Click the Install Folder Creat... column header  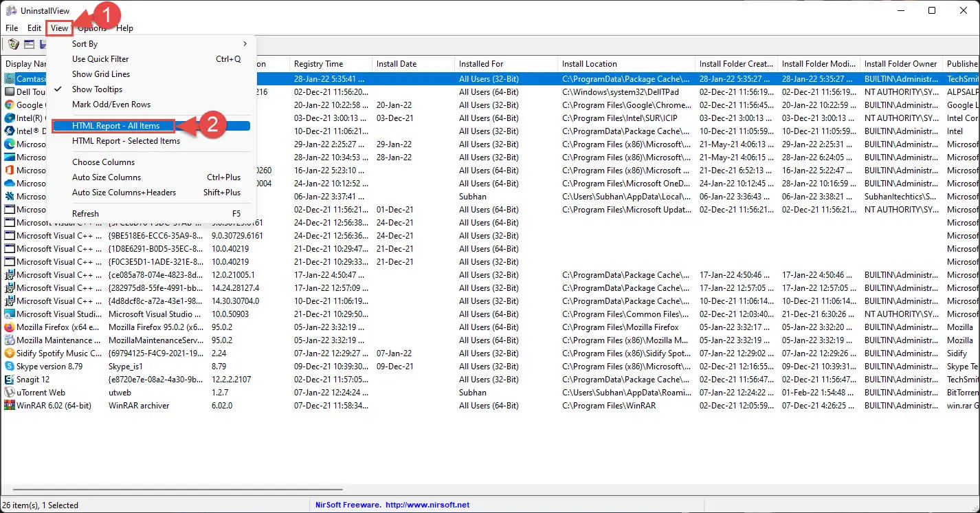click(736, 64)
